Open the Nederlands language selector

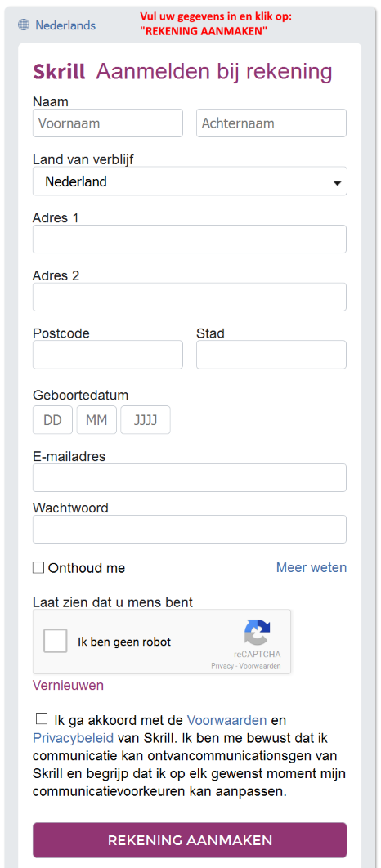tap(65, 25)
